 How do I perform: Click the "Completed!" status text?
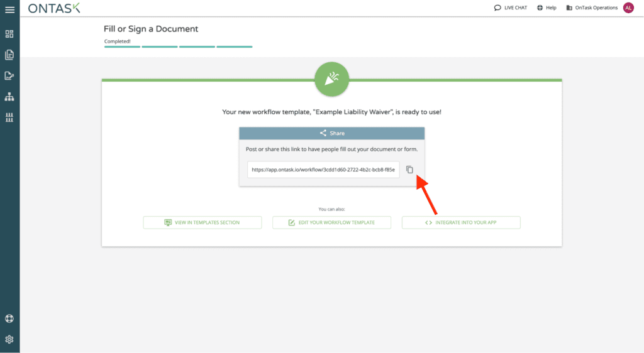[118, 41]
